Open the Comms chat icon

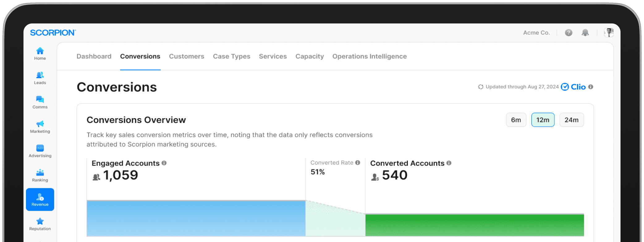click(x=40, y=100)
